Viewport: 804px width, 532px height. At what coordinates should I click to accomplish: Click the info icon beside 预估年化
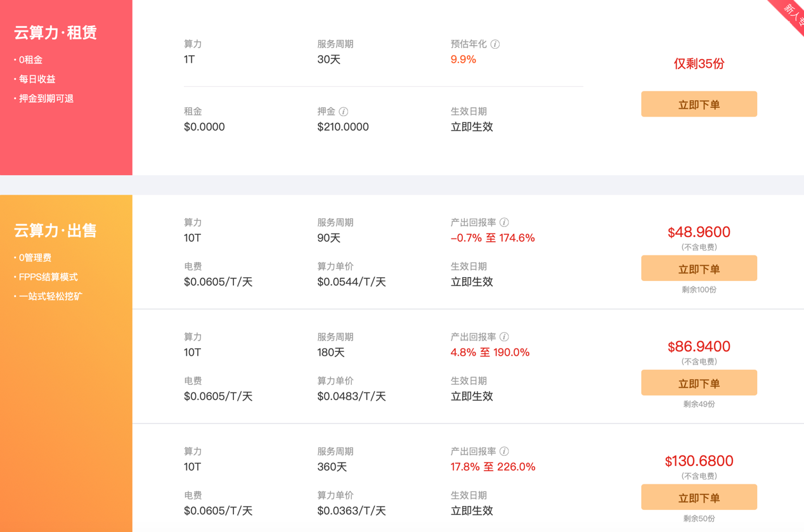click(495, 44)
